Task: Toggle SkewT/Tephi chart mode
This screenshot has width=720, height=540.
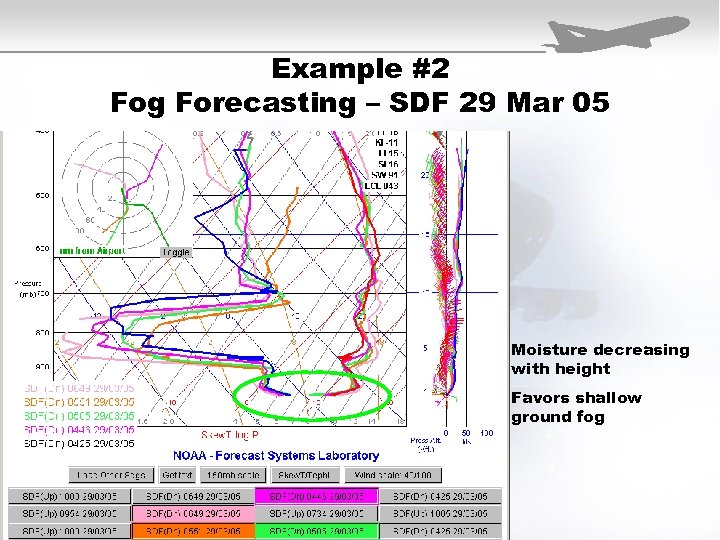Action: [305, 475]
